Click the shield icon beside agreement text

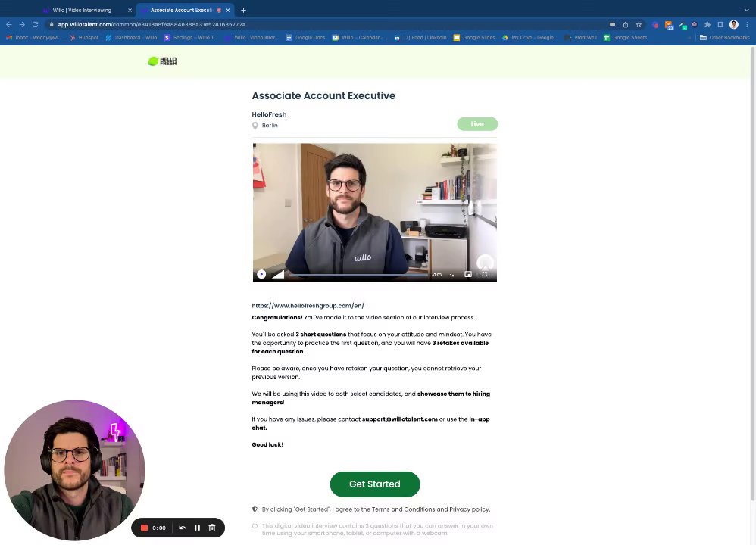pos(255,509)
